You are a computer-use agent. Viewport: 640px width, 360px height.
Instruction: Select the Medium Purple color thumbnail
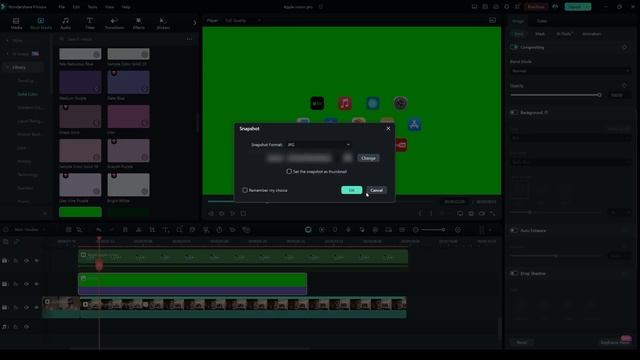pos(80,82)
